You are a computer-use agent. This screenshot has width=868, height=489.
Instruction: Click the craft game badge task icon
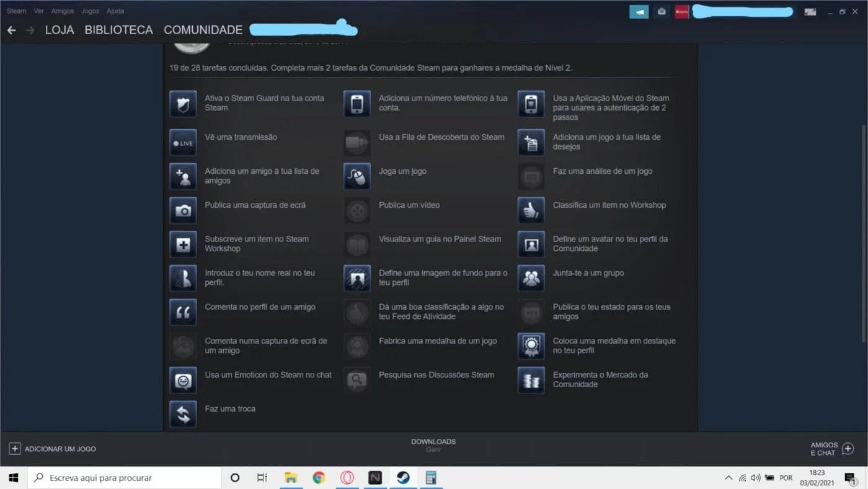357,346
